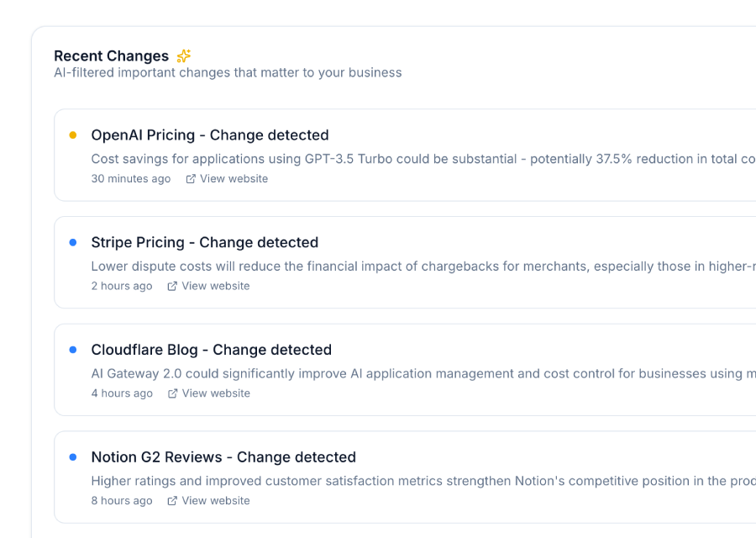This screenshot has height=538, width=756.
Task: Follow the View website link for Cloudflare Blog
Action: coord(216,393)
